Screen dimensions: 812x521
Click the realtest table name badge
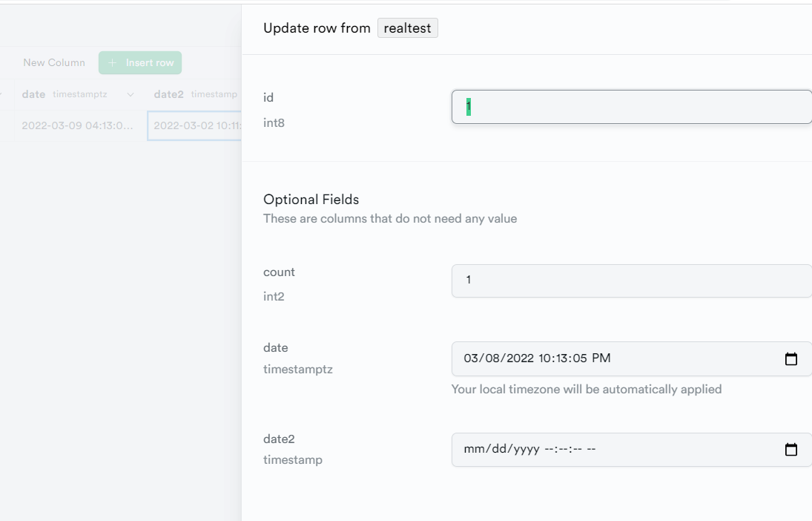408,28
